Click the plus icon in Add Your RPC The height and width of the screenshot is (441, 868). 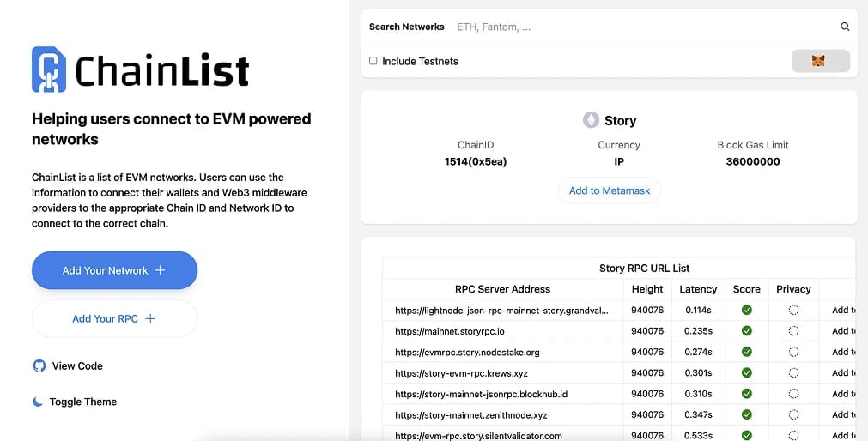[x=150, y=318]
